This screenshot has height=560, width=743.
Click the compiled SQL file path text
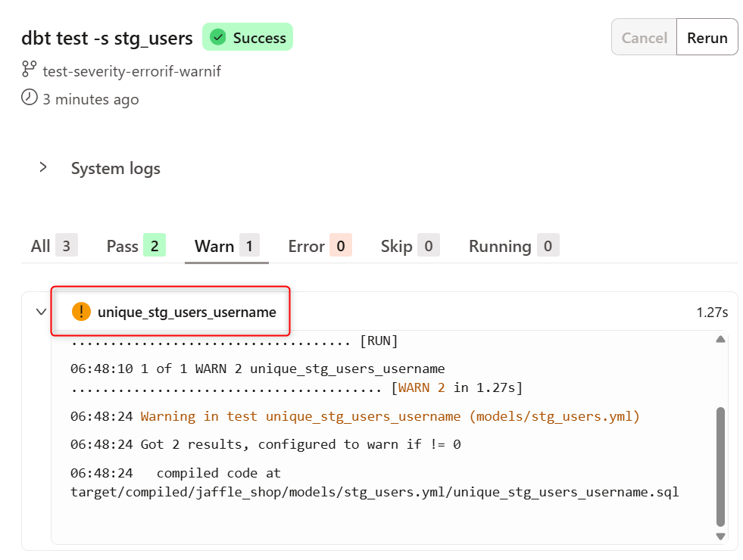click(374, 492)
